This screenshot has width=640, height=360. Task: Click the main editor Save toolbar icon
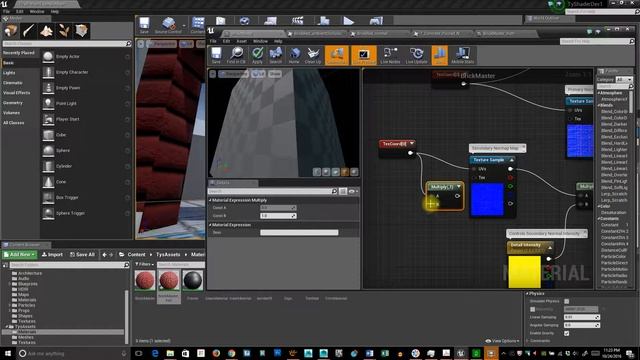[144, 24]
